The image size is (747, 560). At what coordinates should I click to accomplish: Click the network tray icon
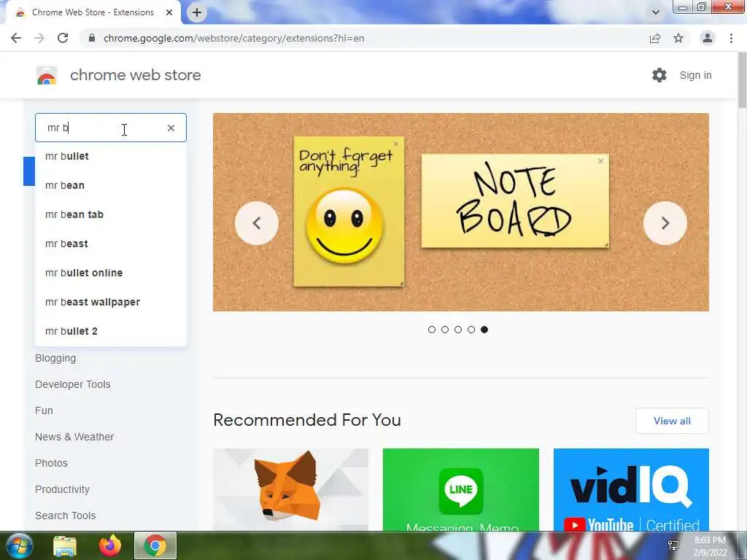tap(673, 545)
